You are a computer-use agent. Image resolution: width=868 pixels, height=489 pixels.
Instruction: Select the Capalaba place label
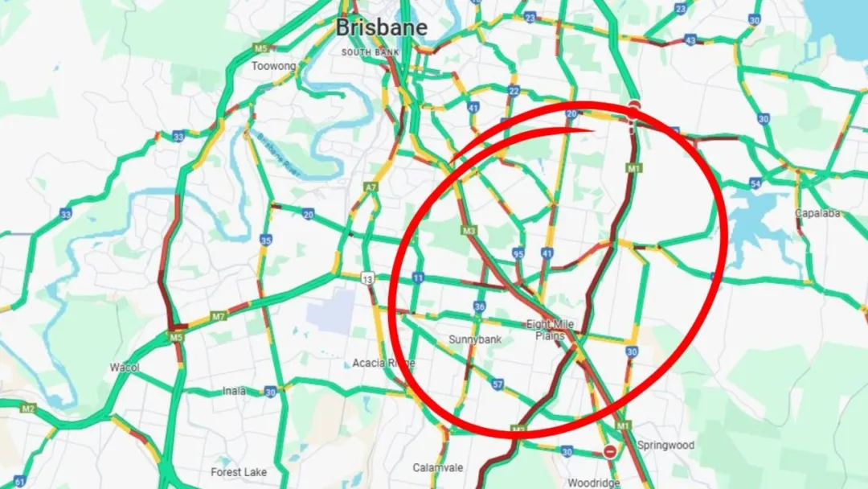pyautogui.click(x=817, y=213)
